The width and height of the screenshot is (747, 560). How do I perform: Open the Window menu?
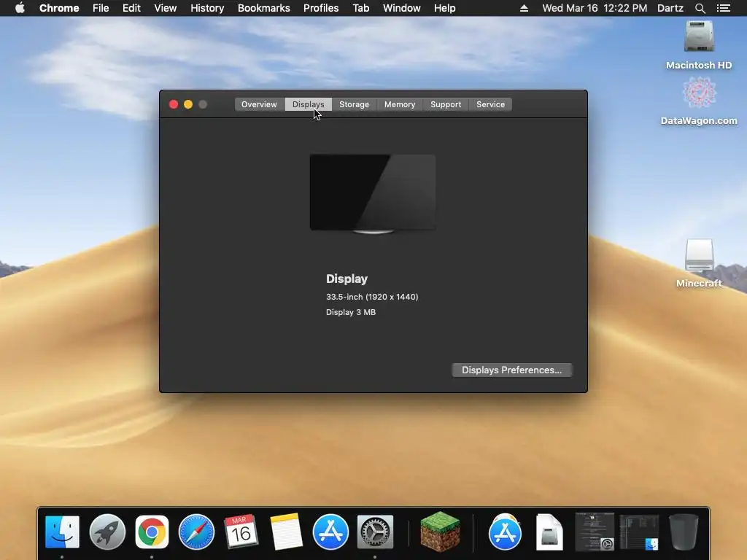tap(402, 8)
